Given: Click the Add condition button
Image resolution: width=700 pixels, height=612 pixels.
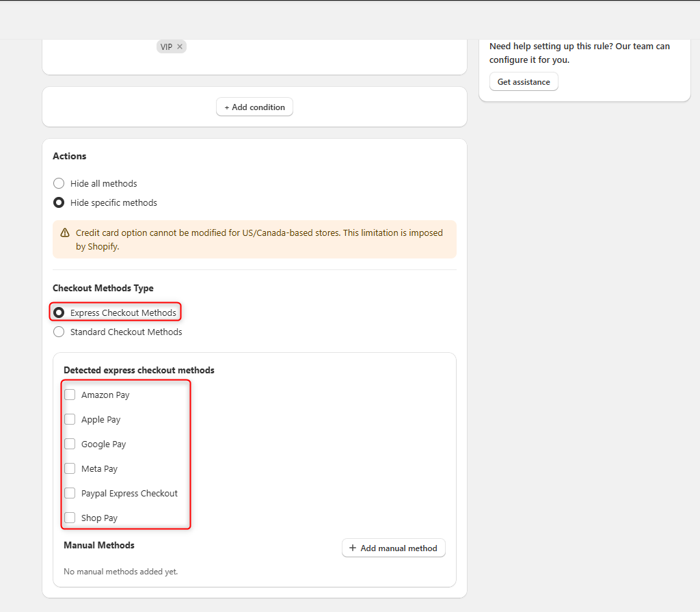Looking at the screenshot, I should 254,107.
